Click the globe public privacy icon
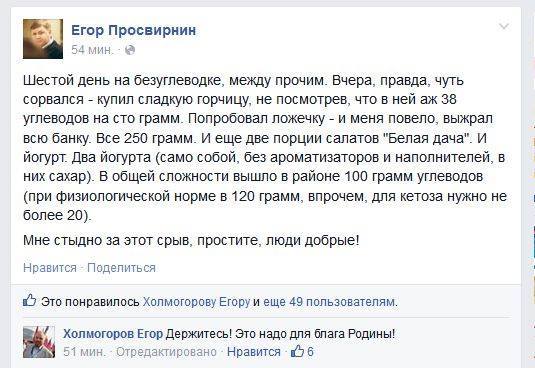Image resolution: width=535 pixels, height=368 pixels. click(x=130, y=50)
